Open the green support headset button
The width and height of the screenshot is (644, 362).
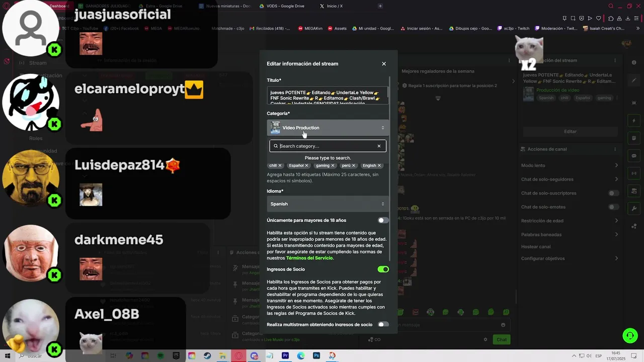[629, 335]
